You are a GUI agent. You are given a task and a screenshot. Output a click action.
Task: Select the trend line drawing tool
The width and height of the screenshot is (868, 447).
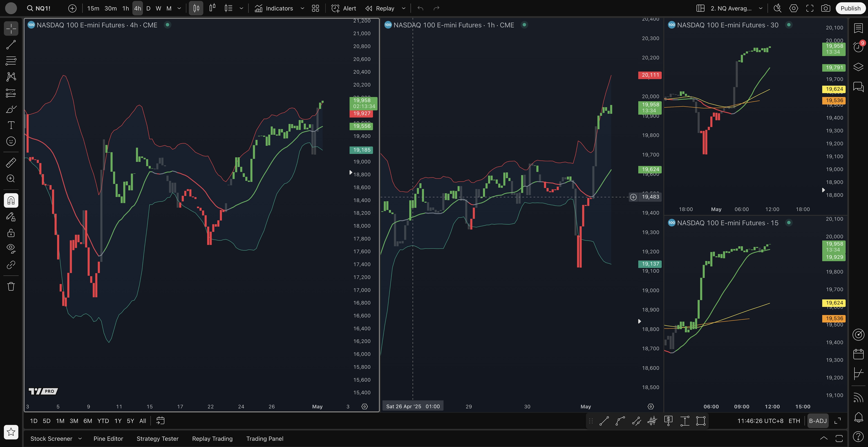point(11,45)
